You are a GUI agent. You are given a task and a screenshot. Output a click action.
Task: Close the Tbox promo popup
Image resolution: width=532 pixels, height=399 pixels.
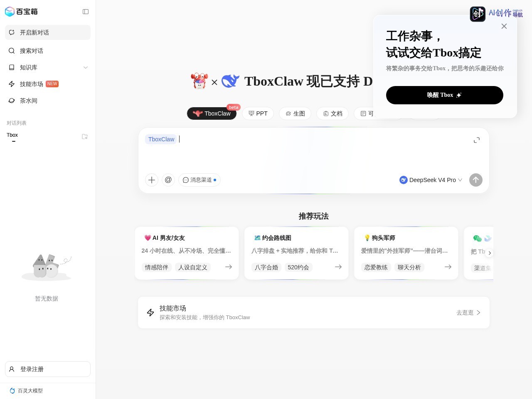[x=504, y=26]
